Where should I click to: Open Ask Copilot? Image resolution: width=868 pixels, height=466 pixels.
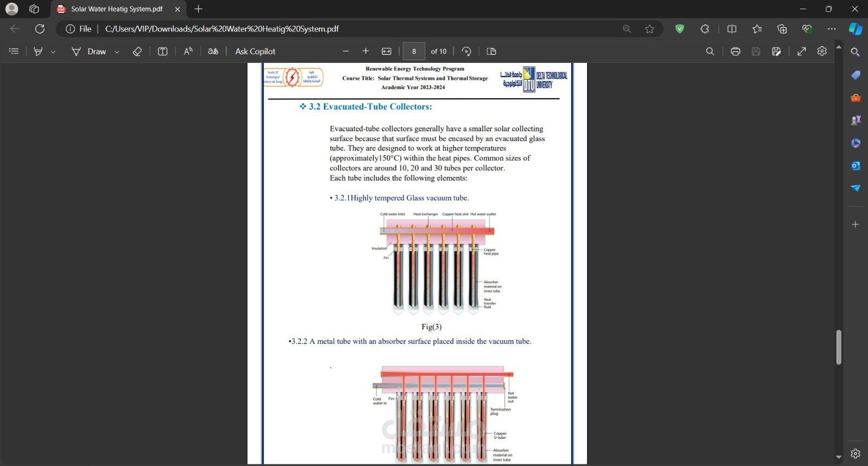[x=255, y=51]
